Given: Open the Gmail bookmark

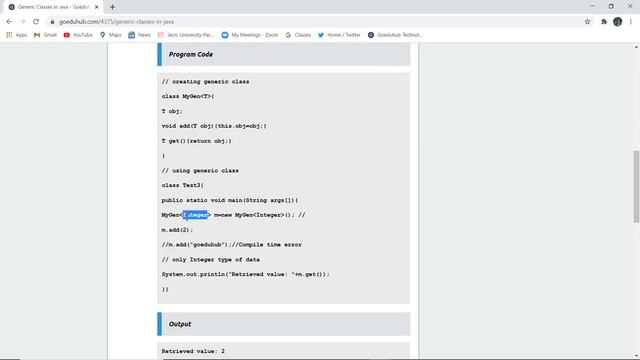Looking at the screenshot, I should pyautogui.click(x=45, y=35).
